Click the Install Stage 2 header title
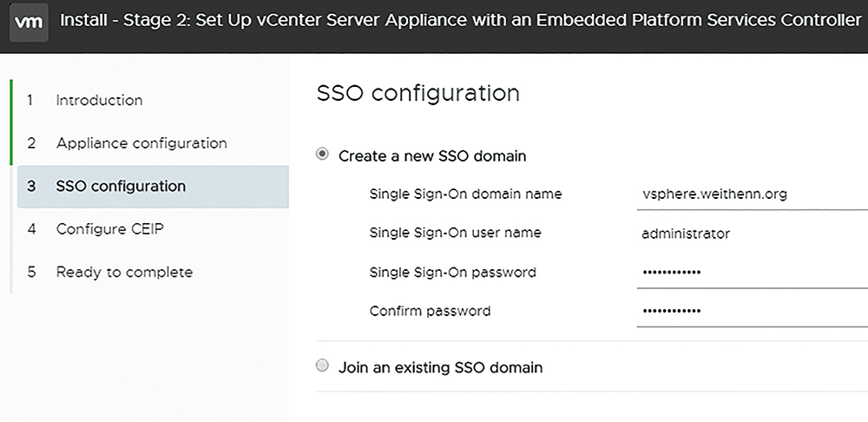Viewport: 868px width, 422px height. (461, 21)
